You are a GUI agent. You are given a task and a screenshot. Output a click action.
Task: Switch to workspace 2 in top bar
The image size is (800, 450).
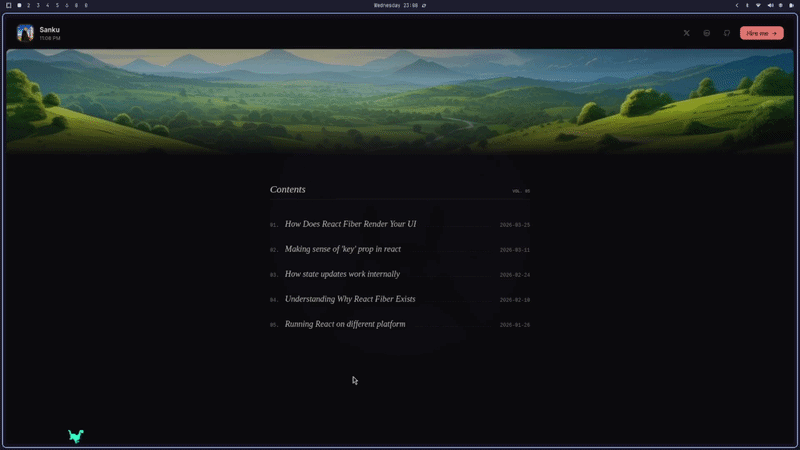(28, 5)
